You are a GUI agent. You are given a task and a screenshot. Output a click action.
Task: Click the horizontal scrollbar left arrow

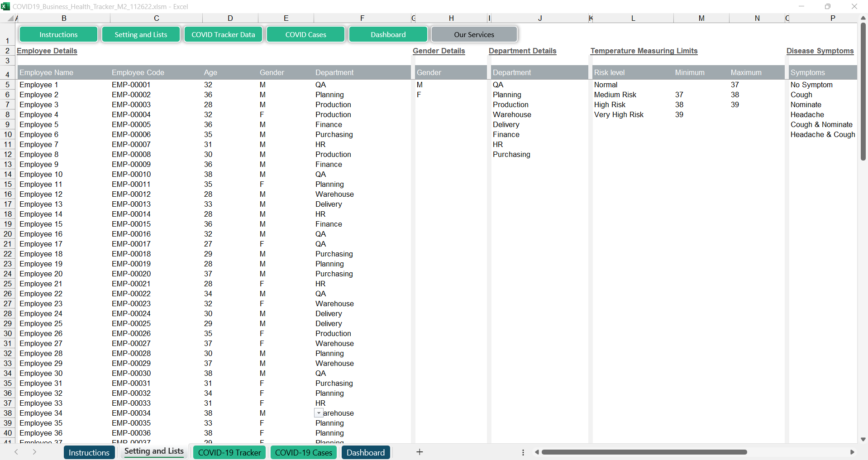537,452
